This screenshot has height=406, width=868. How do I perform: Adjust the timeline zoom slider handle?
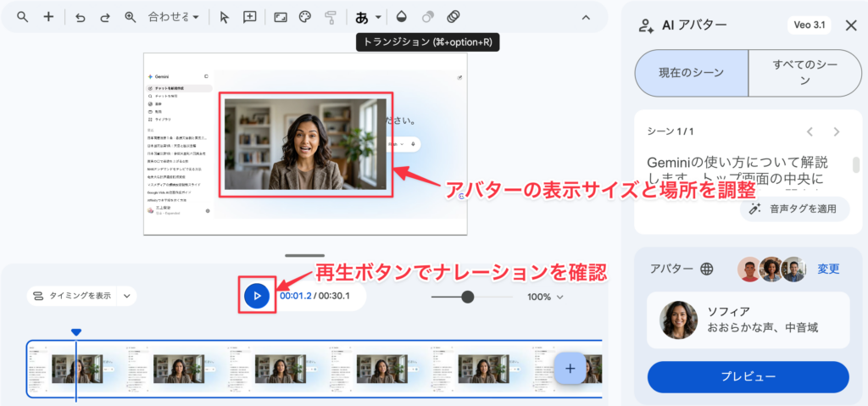point(468,297)
